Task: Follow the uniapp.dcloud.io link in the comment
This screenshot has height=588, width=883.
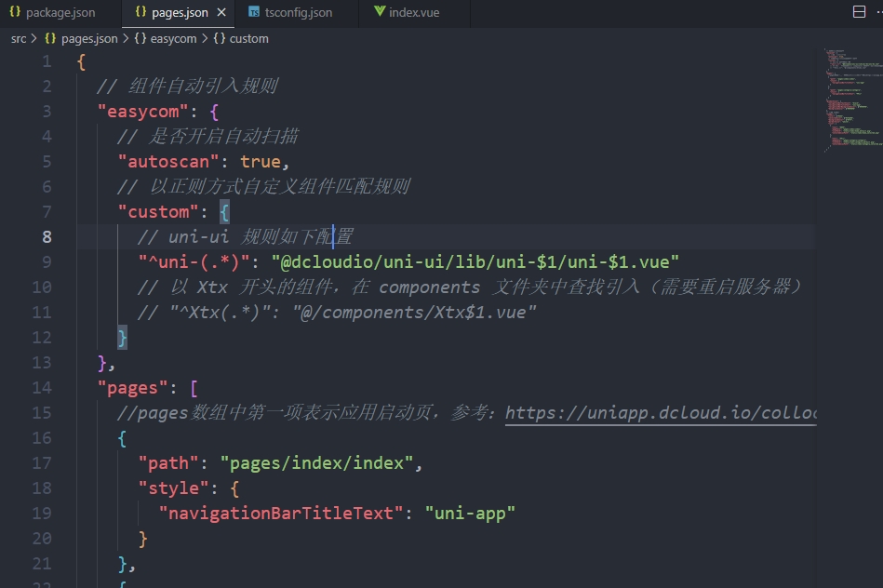Action: (661, 412)
